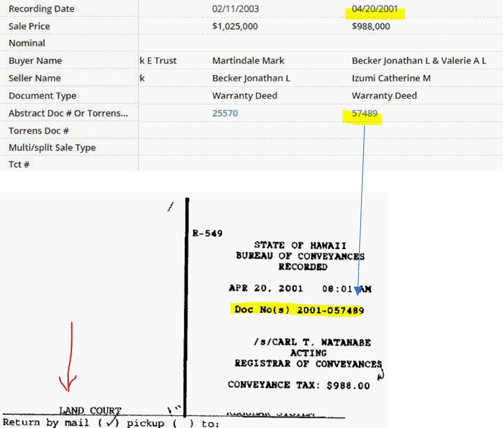Select the highlighted recording date 04/20/2001
This screenshot has height=428, width=504.
coord(375,9)
